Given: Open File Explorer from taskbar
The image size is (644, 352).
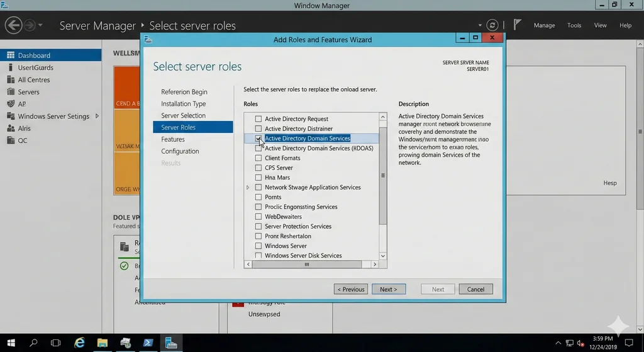Looking at the screenshot, I should [x=103, y=343].
